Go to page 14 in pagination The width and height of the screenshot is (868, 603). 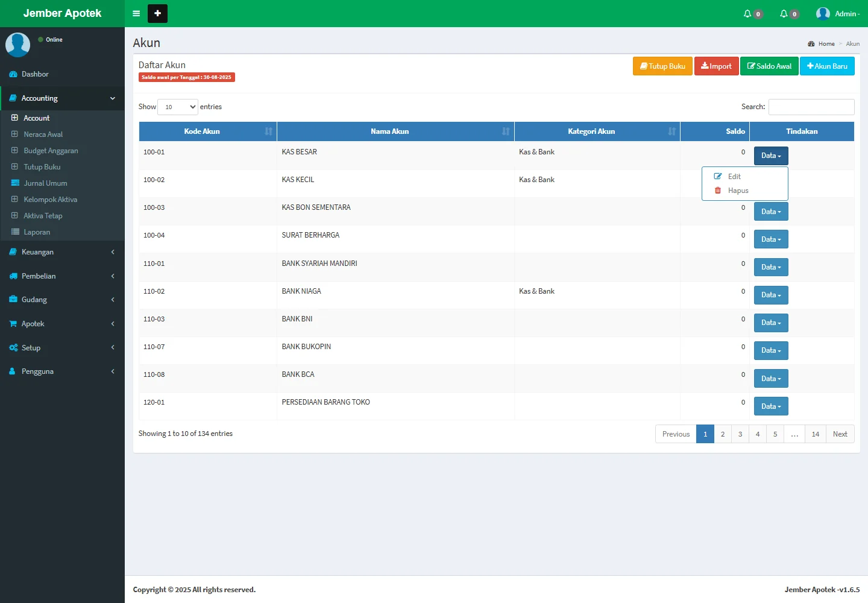tap(815, 434)
